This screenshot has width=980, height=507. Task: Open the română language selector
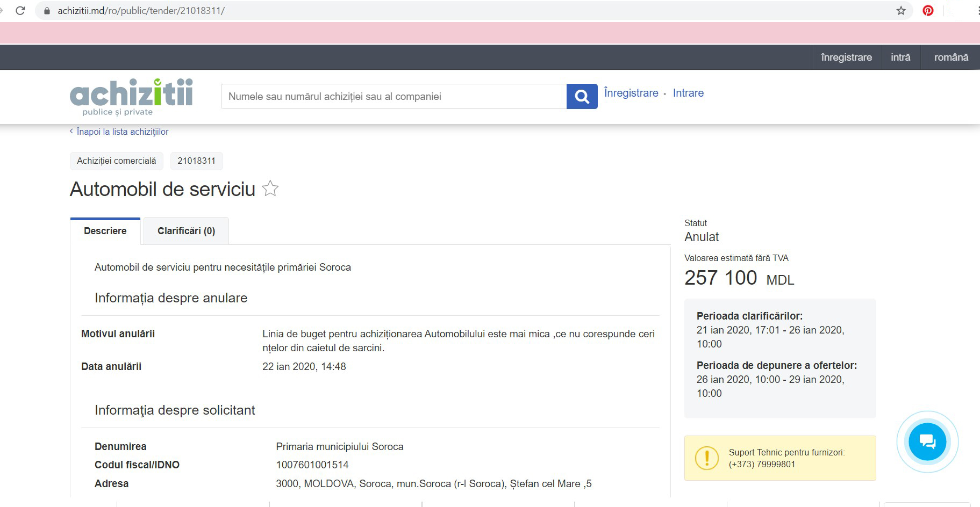pos(951,57)
